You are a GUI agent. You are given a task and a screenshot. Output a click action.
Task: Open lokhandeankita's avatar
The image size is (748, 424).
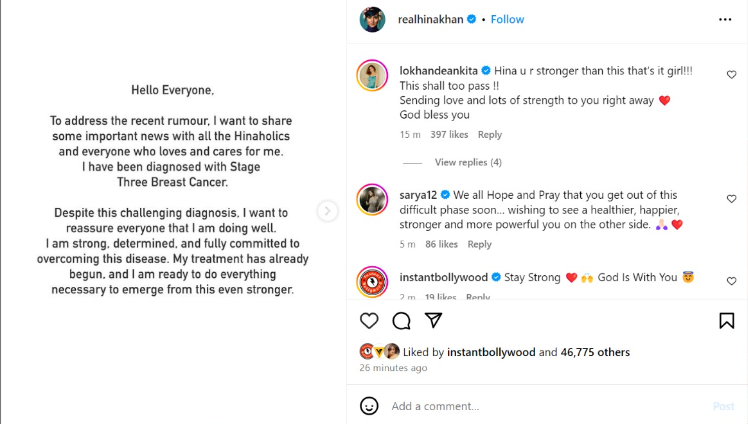click(372, 76)
